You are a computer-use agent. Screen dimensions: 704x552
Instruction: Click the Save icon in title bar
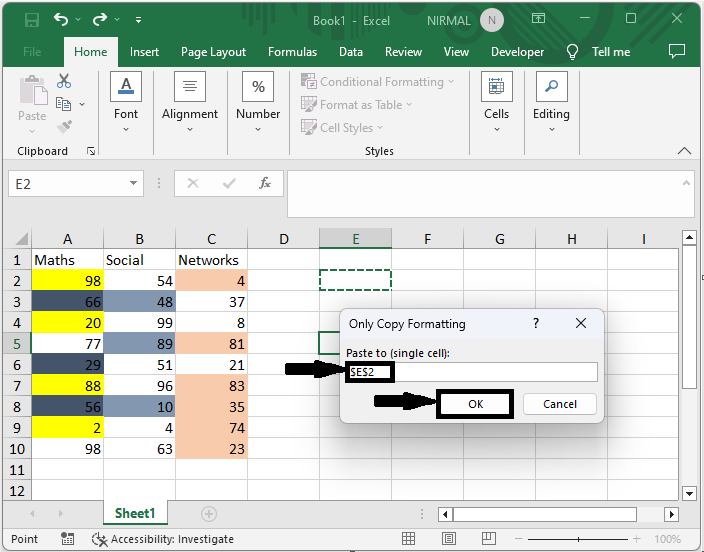coord(32,20)
